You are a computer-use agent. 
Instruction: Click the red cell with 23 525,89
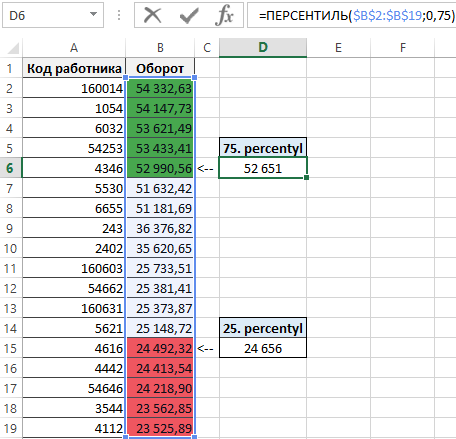160,428
